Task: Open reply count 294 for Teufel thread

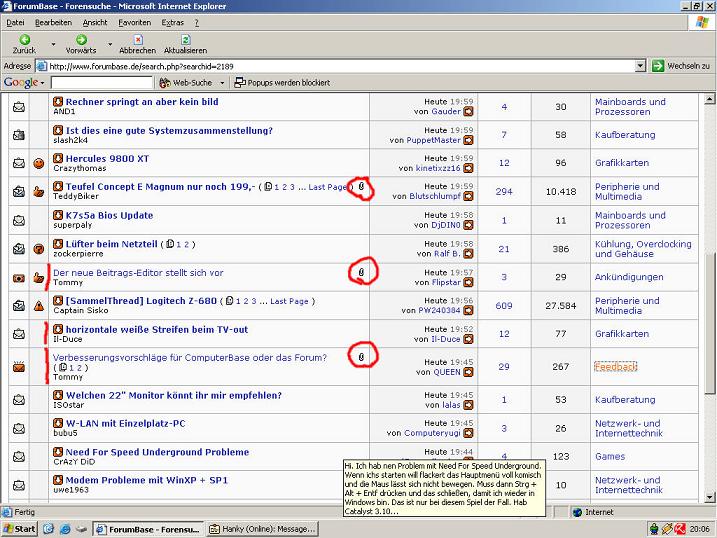Action: tap(504, 192)
